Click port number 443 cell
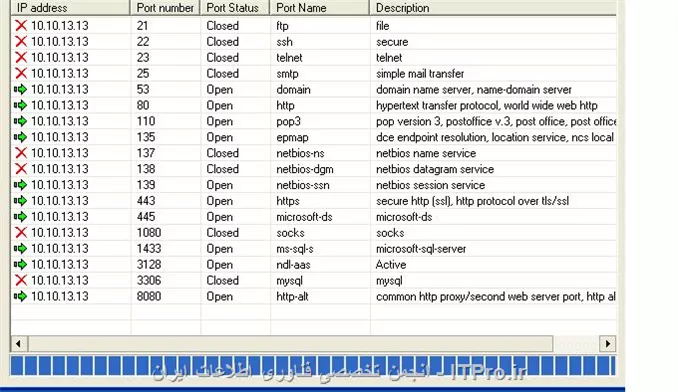The image size is (678, 392). tap(146, 201)
